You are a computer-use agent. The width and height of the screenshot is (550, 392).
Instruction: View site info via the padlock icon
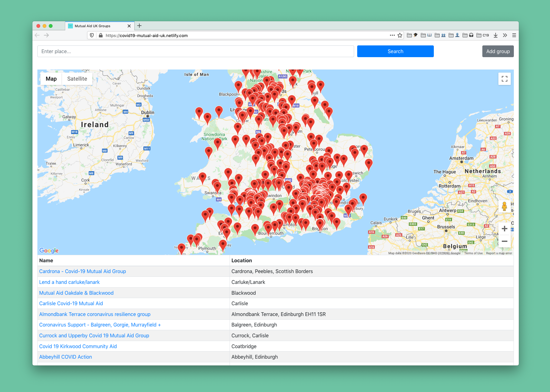101,35
